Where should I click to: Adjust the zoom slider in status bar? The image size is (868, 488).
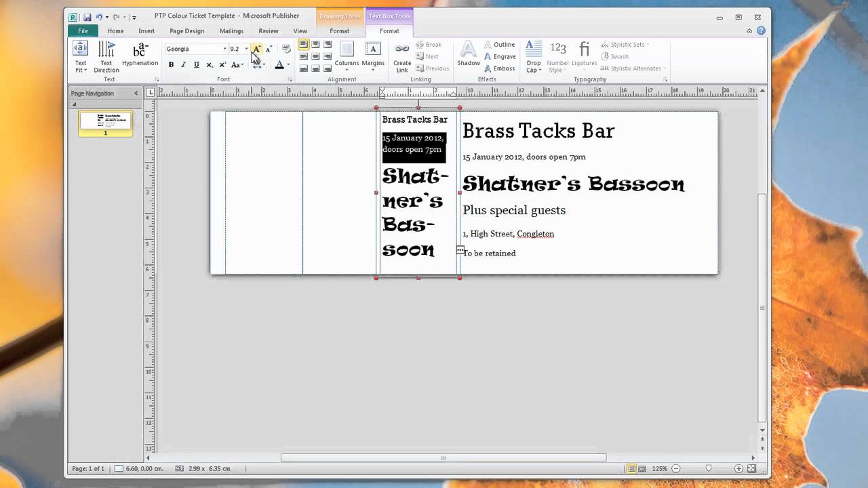coord(709,468)
